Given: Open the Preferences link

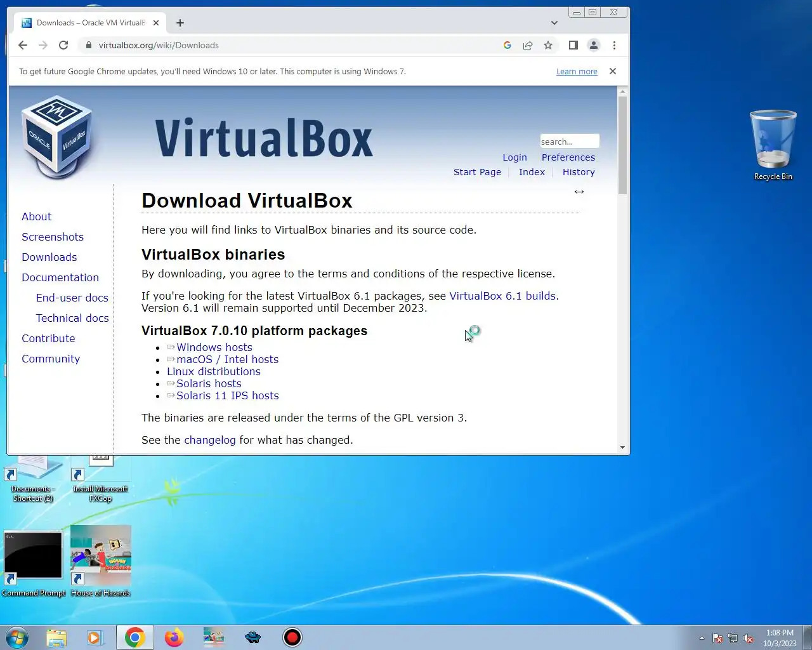Looking at the screenshot, I should pyautogui.click(x=568, y=157).
